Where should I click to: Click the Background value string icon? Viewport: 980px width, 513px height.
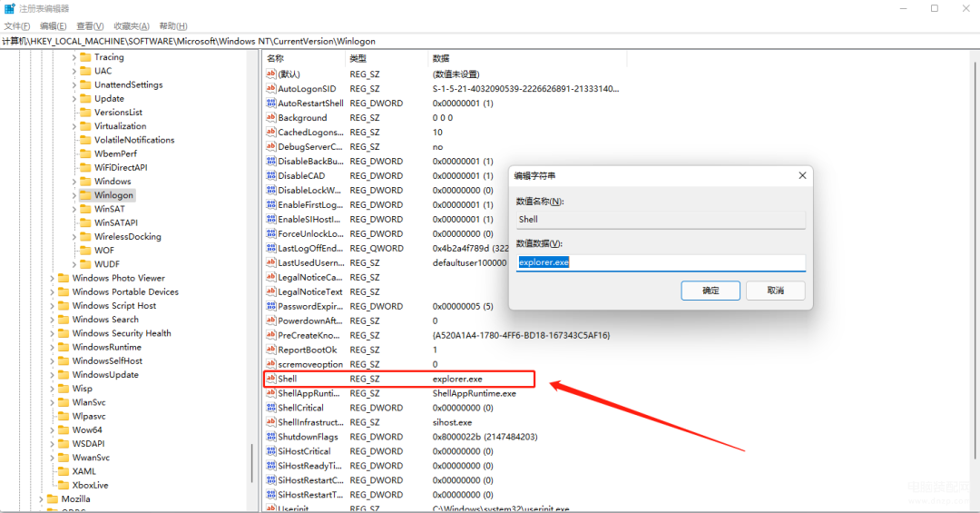(270, 118)
